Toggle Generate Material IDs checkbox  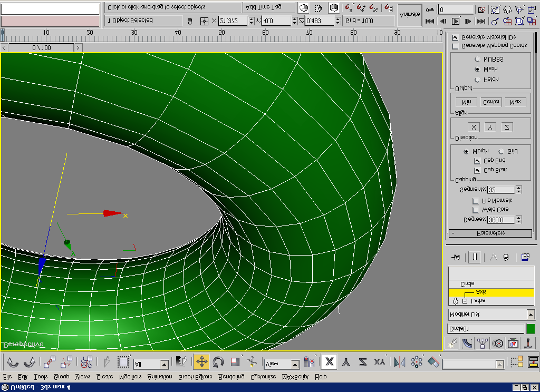coord(455,37)
